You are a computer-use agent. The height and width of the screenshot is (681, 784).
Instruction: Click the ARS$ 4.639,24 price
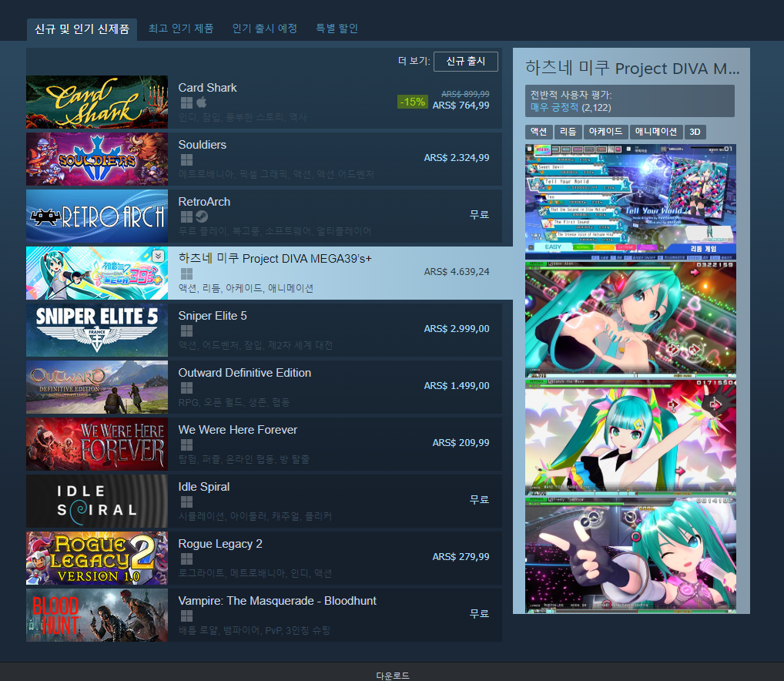(457, 271)
